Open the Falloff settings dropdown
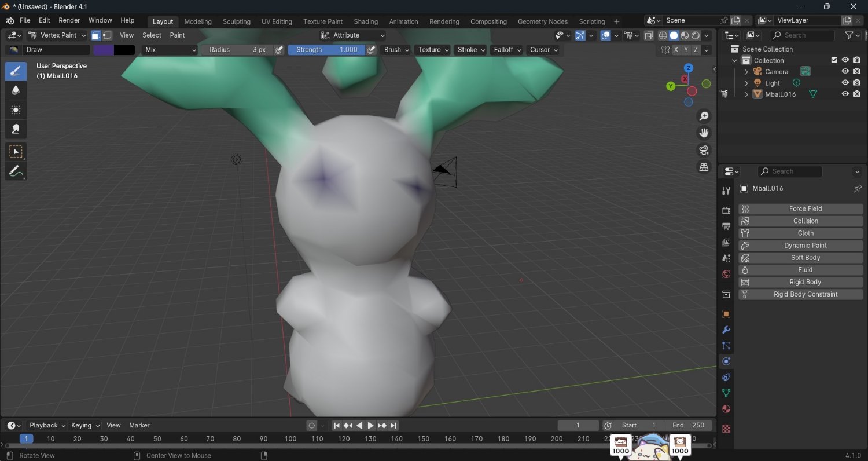 point(507,50)
